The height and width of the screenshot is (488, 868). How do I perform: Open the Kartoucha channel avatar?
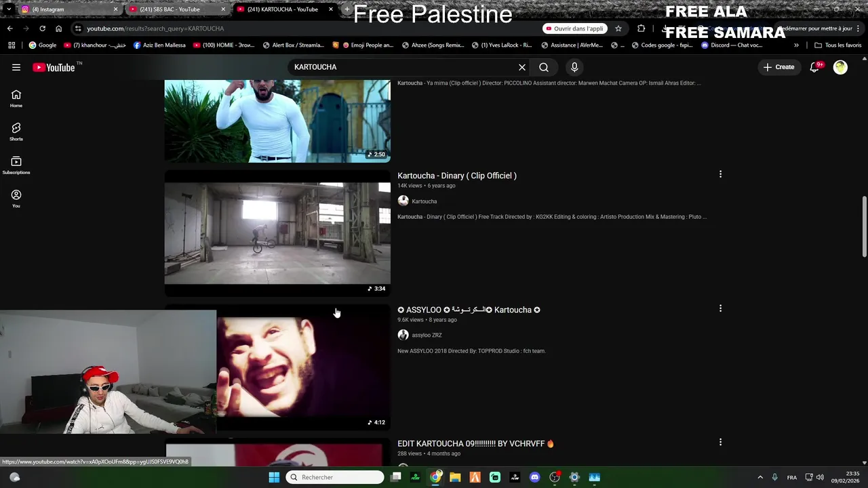point(403,201)
